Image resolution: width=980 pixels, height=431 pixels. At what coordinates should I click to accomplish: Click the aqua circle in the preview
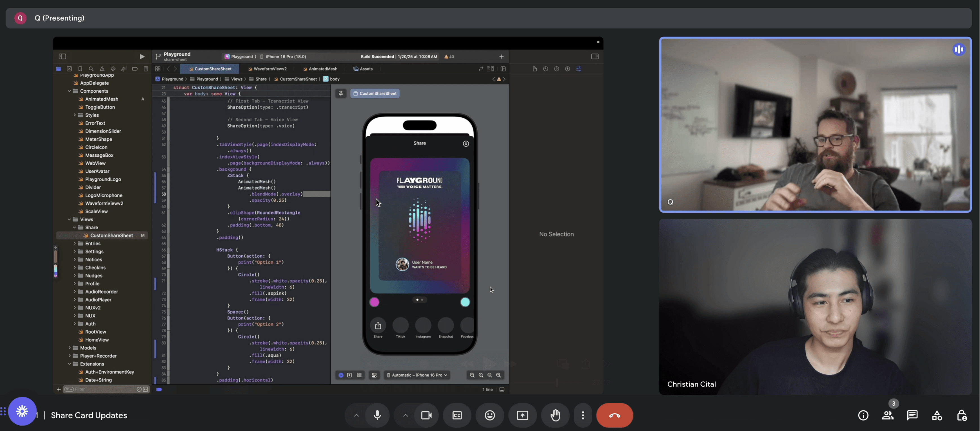pyautogui.click(x=465, y=302)
